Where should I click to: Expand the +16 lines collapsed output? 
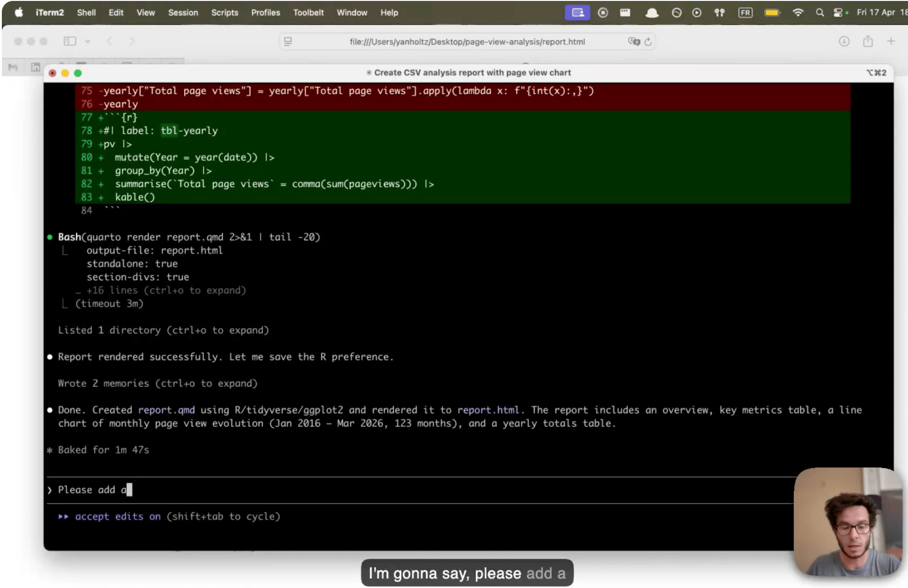(x=166, y=290)
